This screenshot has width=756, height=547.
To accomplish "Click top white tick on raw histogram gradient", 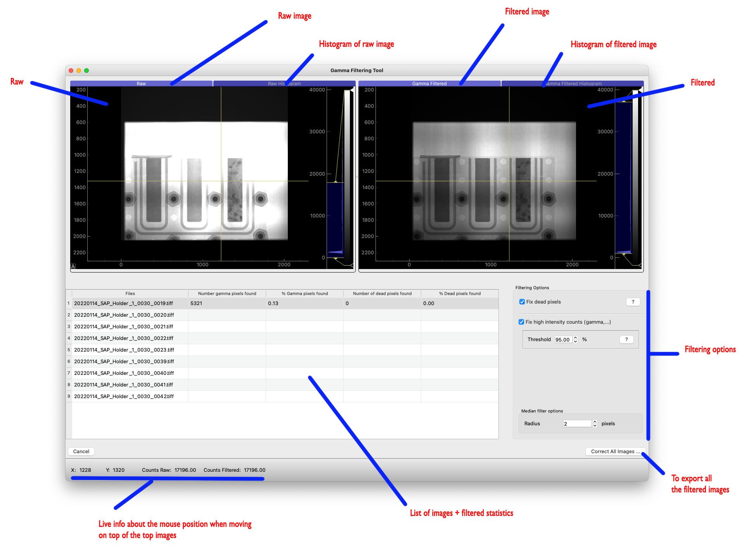I will [352, 90].
